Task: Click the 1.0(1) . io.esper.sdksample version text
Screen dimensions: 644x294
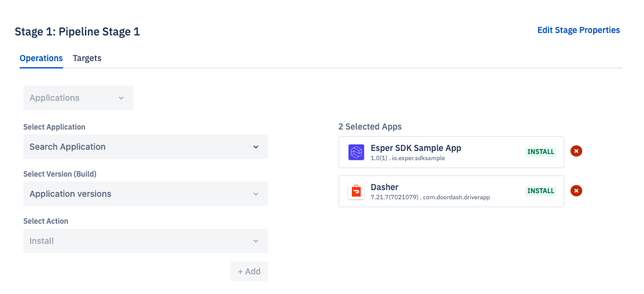Action: (408, 158)
